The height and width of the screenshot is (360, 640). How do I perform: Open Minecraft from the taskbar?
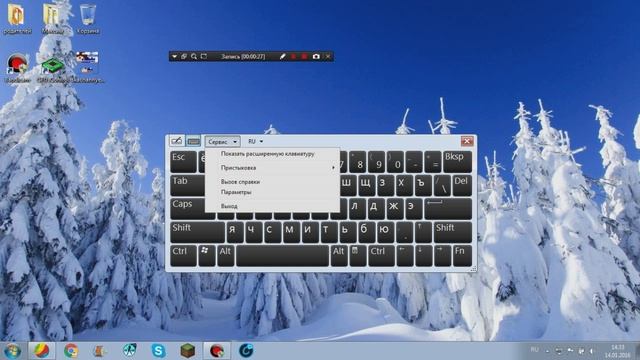pos(188,351)
